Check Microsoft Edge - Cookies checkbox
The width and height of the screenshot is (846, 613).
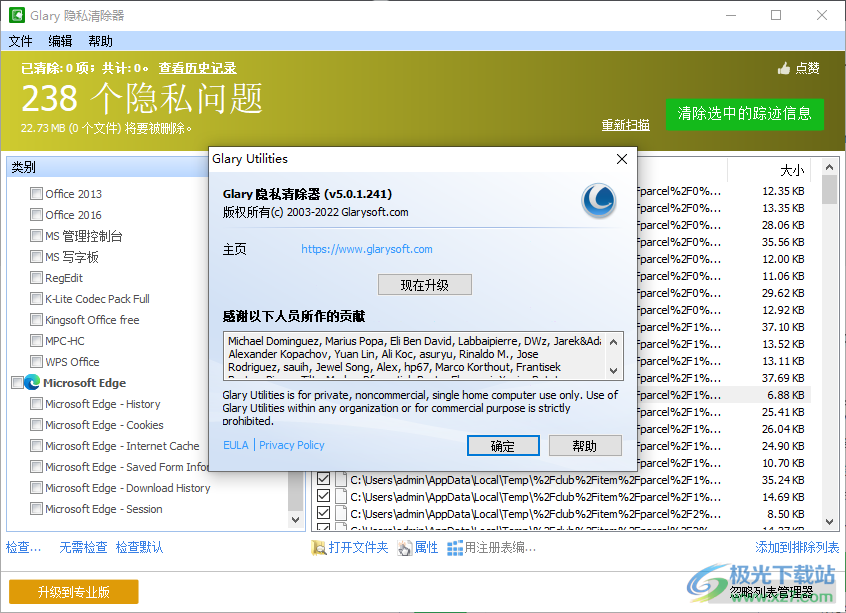pyautogui.click(x=36, y=425)
